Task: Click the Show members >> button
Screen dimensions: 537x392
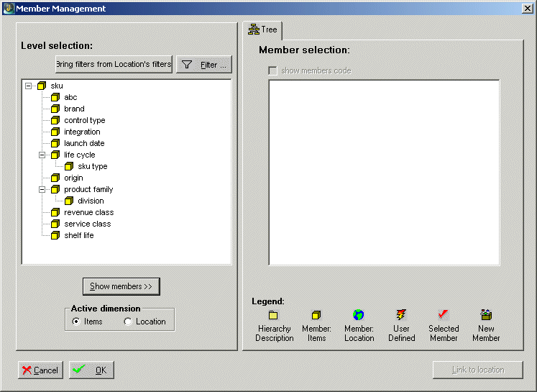Action: click(x=121, y=286)
